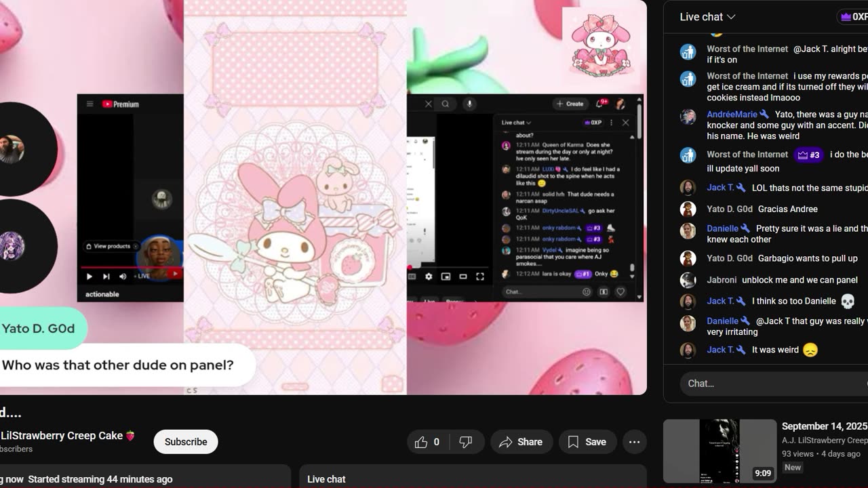
Task: Select 'Garbagio wants to pull up' message
Action: click(x=808, y=258)
